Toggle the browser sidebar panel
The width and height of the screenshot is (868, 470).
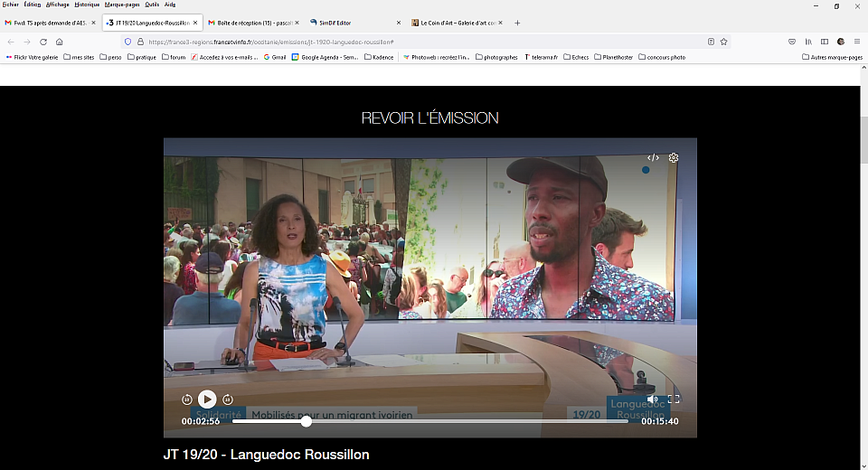click(x=825, y=42)
